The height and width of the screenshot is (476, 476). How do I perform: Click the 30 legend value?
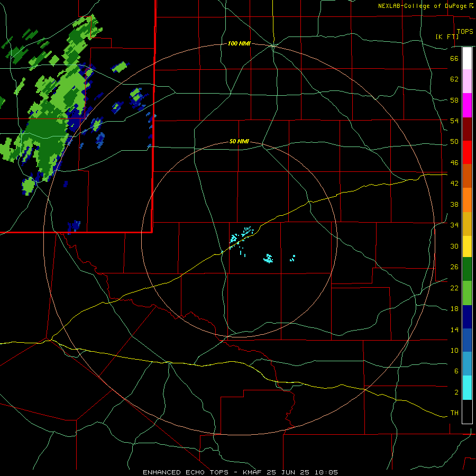[x=454, y=246]
